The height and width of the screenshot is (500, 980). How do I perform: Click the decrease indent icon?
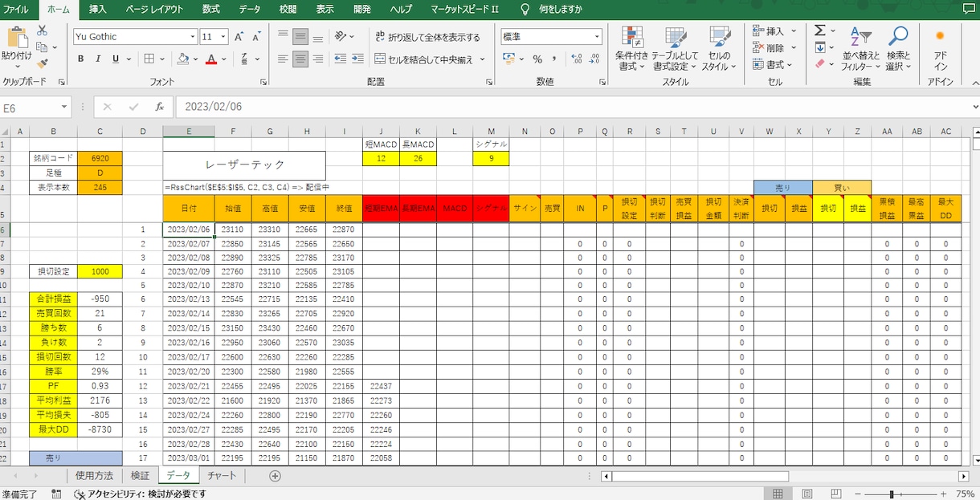pyautogui.click(x=341, y=59)
